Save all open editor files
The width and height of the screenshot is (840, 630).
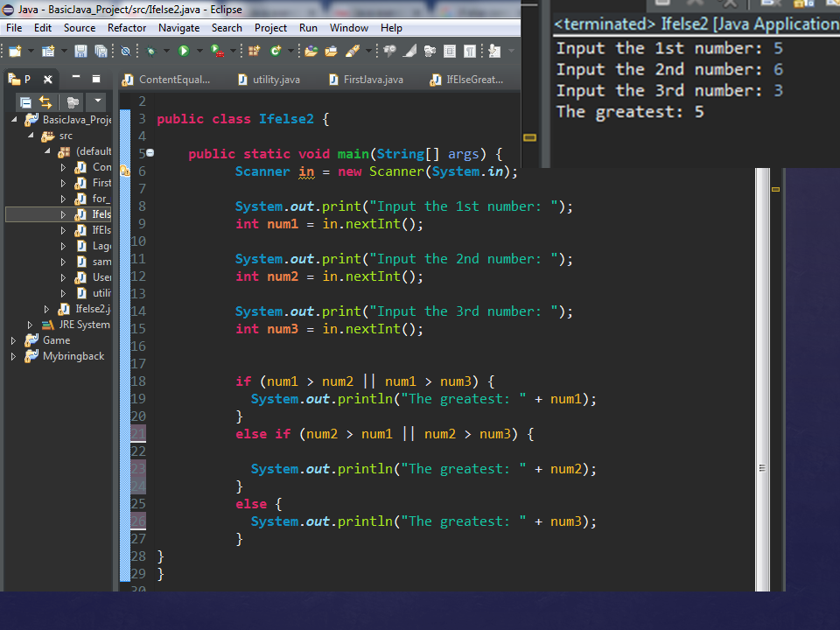101,51
